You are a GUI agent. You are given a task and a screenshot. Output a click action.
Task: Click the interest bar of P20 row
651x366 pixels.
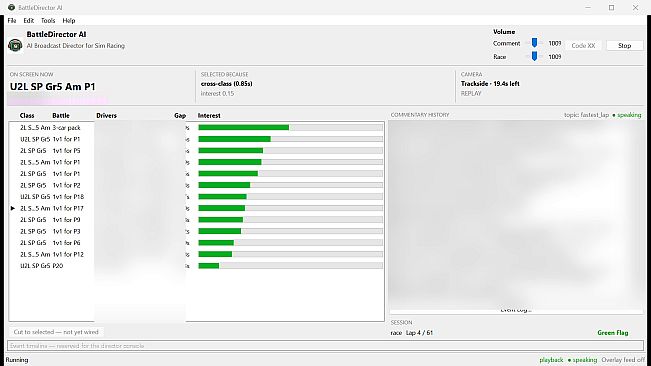click(290, 266)
